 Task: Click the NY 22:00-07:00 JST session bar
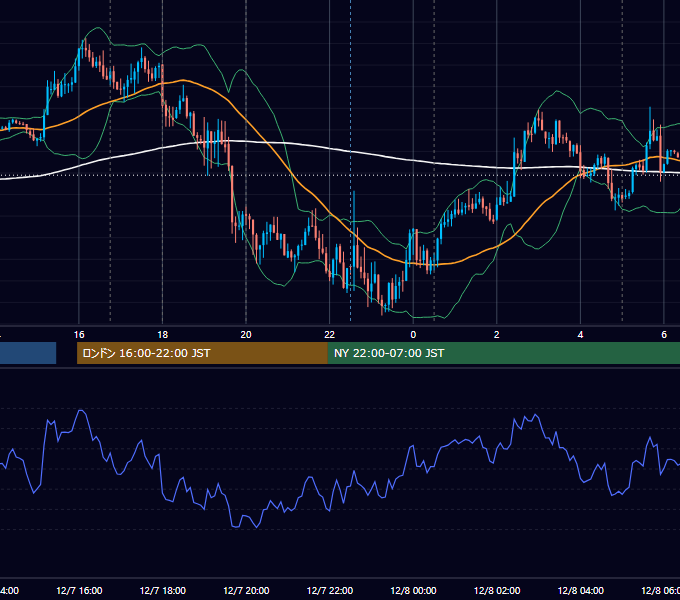503,353
